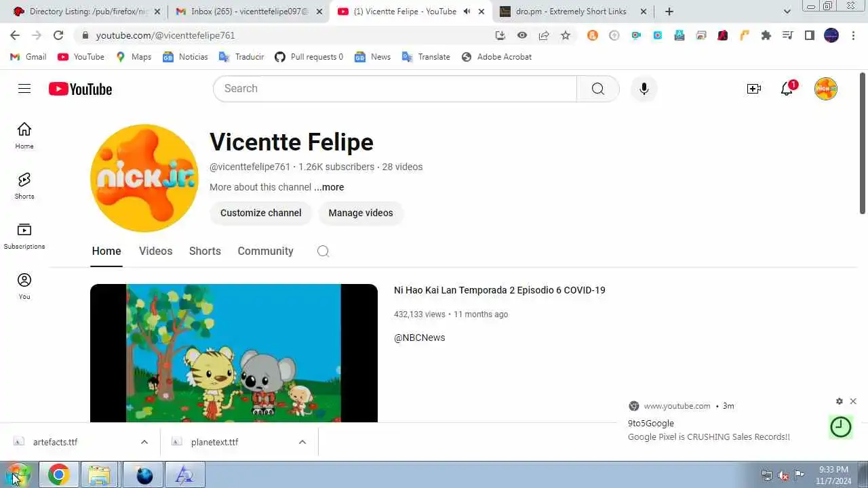Open the Create video icon
The height and width of the screenshot is (488, 868).
(x=753, y=89)
